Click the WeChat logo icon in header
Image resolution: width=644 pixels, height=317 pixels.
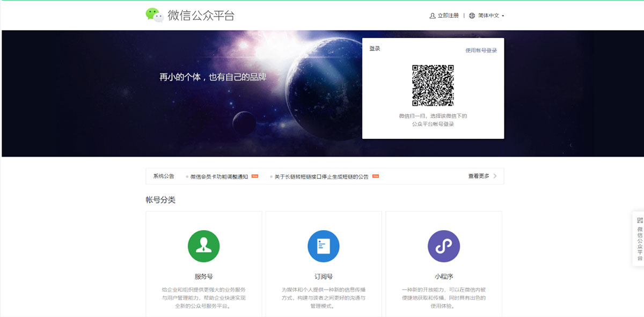point(155,15)
